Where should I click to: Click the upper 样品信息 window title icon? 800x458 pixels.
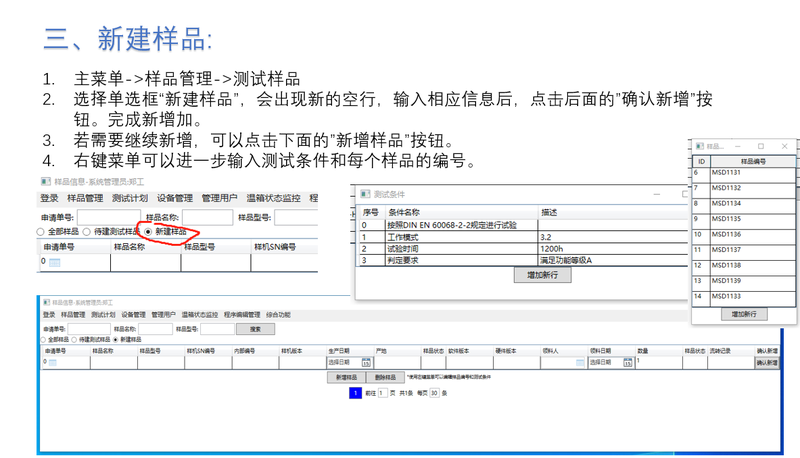click(x=46, y=182)
